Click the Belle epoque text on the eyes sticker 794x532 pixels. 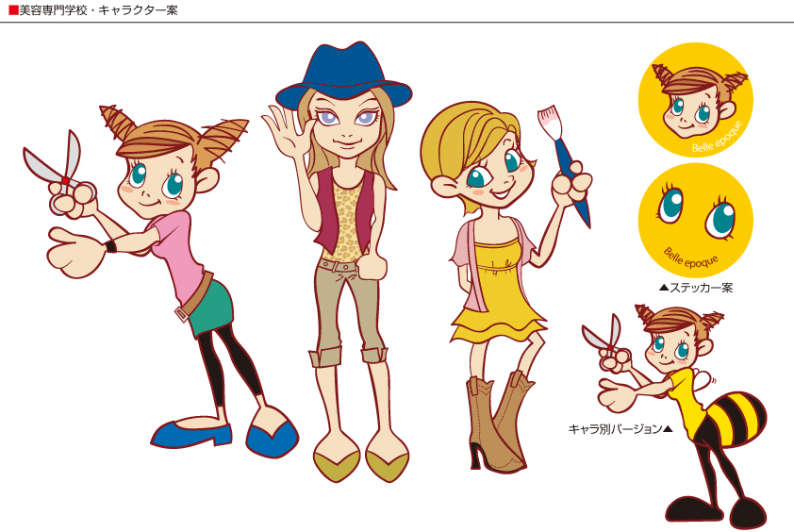pos(691,256)
